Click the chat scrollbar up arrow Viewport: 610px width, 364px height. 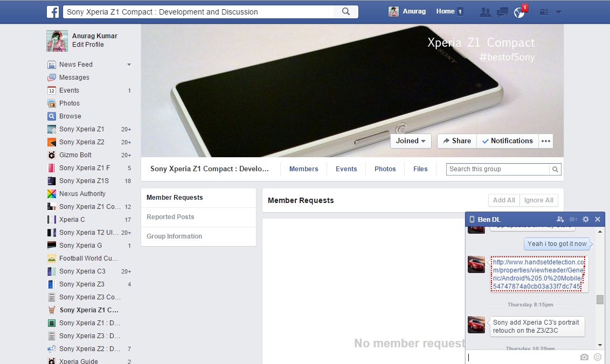pos(600,232)
